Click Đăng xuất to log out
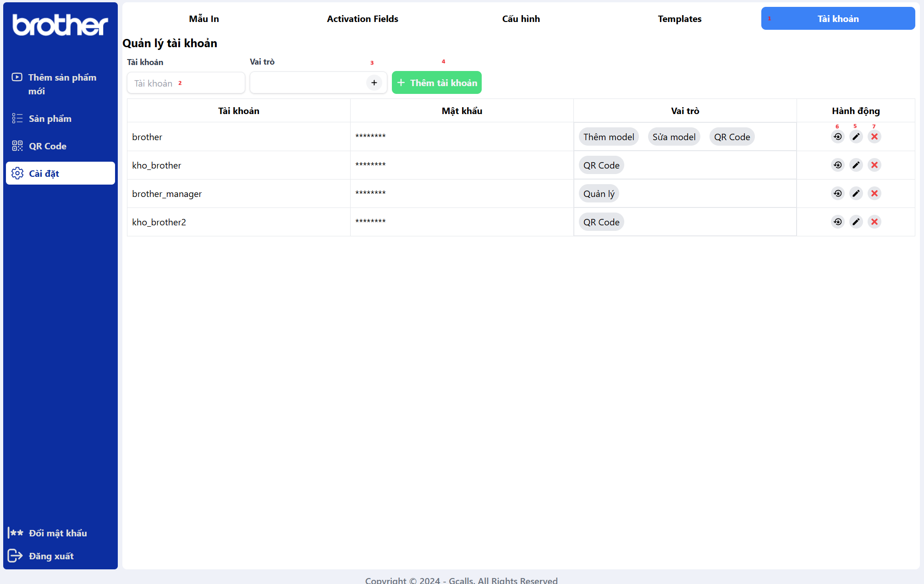The height and width of the screenshot is (584, 924). [x=51, y=556]
